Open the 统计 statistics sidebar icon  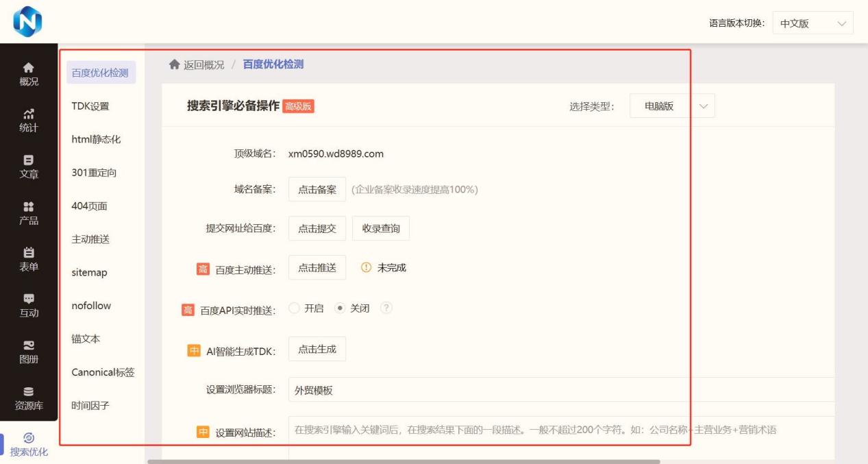[x=29, y=121]
